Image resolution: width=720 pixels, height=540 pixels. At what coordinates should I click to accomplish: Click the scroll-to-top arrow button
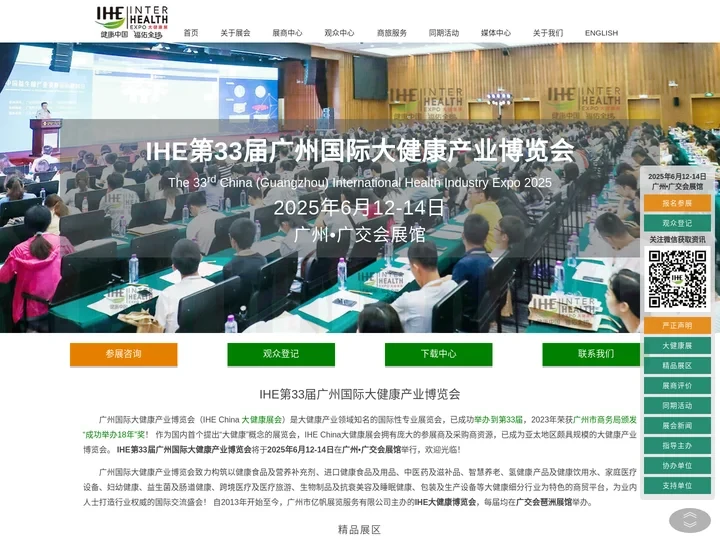(690, 520)
